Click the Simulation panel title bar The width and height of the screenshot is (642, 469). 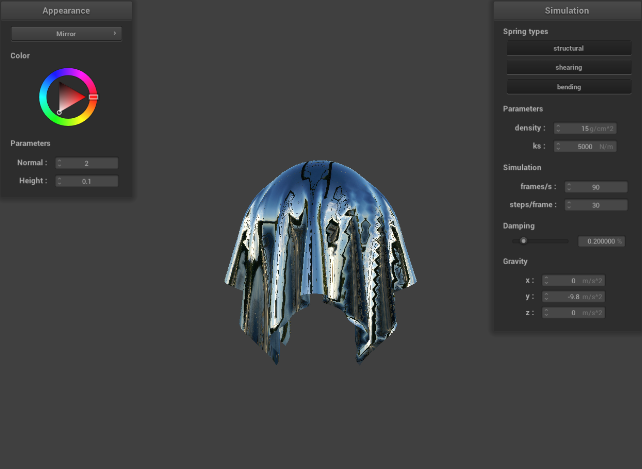click(567, 10)
